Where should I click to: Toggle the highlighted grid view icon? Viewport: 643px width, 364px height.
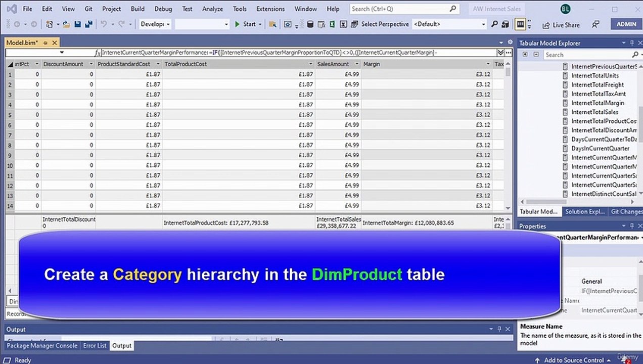coord(520,24)
